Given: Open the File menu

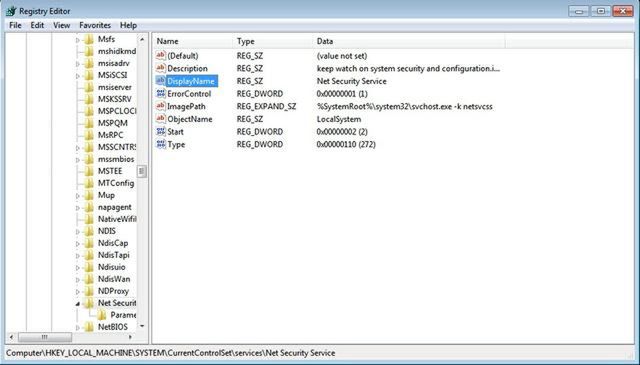Looking at the screenshot, I should [15, 25].
